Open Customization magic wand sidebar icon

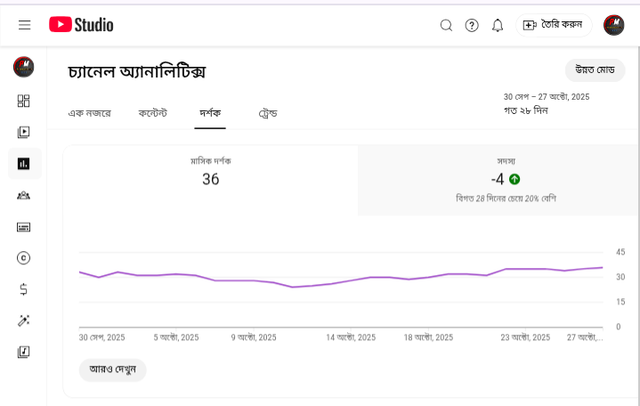click(x=24, y=321)
